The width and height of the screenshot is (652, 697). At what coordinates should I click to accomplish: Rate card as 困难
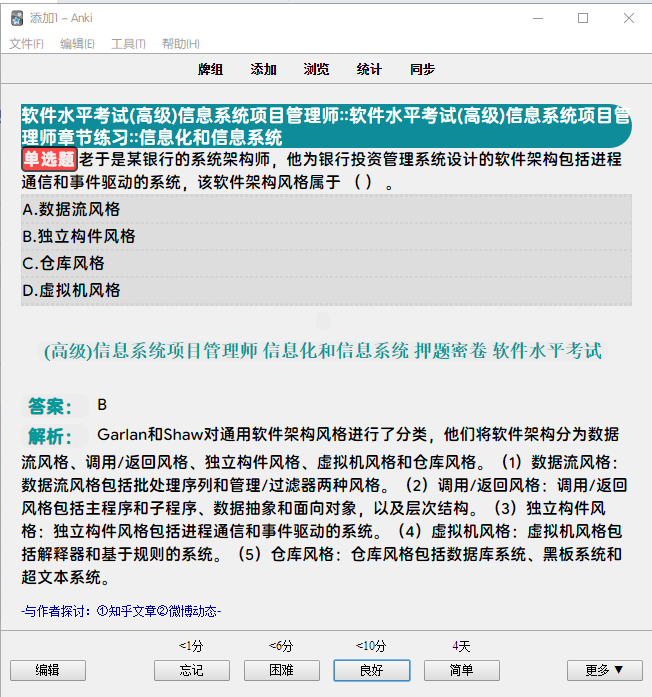click(282, 670)
